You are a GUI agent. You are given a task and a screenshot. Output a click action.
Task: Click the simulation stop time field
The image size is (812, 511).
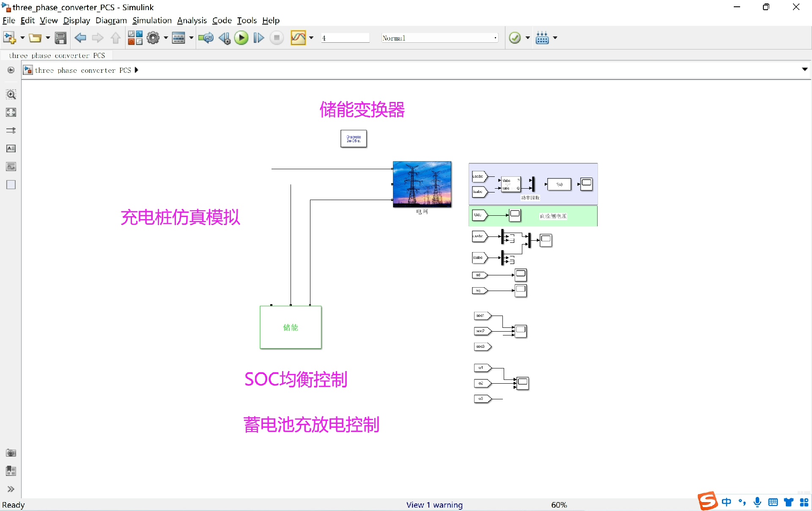(345, 38)
